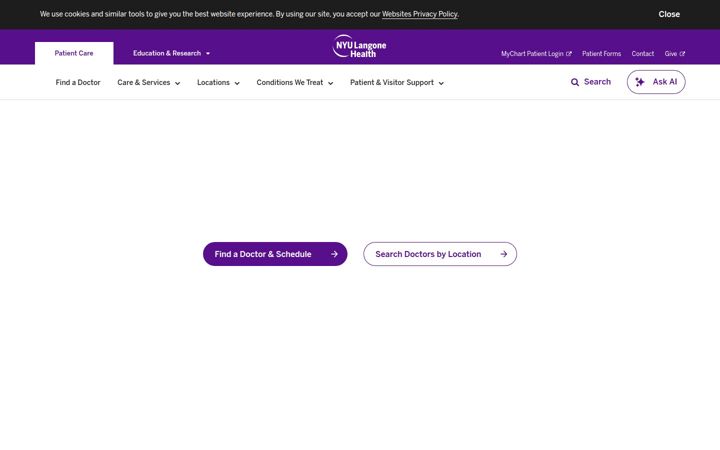Click the Find a Doctor & Schedule button

click(275, 254)
